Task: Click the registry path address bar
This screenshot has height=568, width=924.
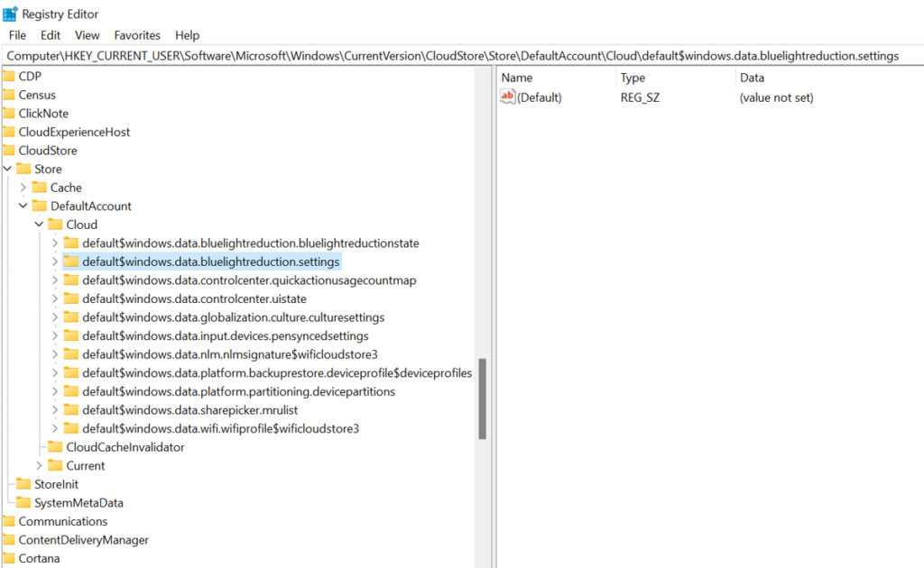Action: (x=462, y=56)
